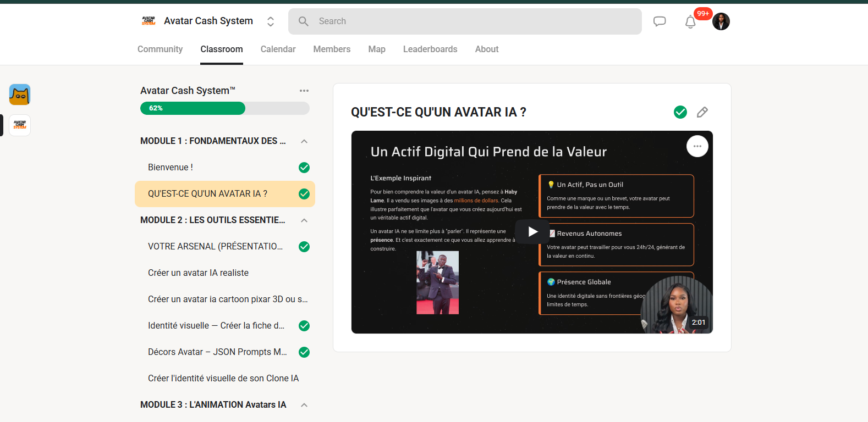The width and height of the screenshot is (868, 422).
Task: Open Créer un avatar ia cartoon pixar lesson
Action: coord(225,299)
